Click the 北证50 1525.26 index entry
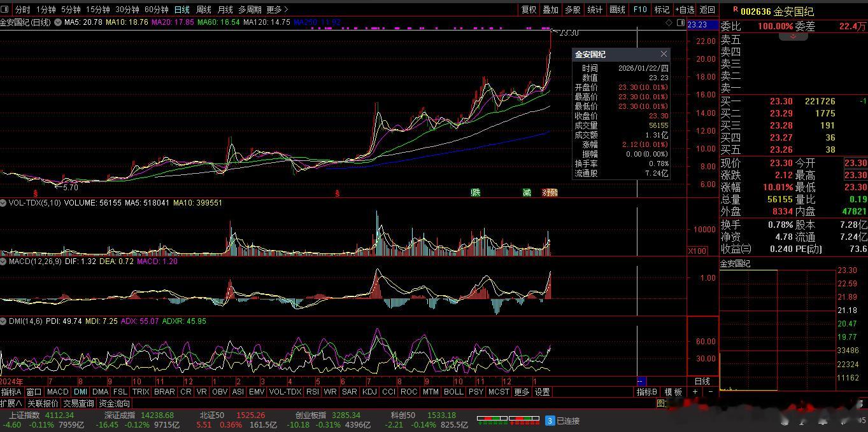The width and height of the screenshot is (868, 432). (x=232, y=415)
